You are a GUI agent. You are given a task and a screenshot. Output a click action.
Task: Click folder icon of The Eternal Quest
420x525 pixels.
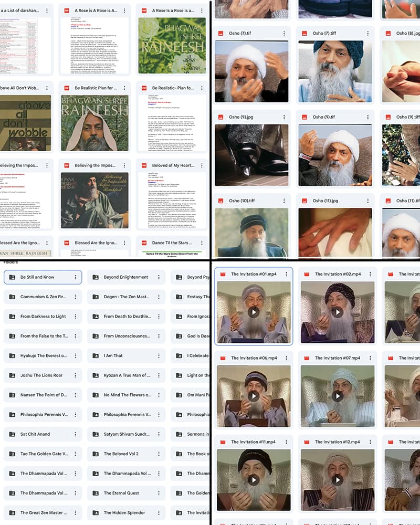point(96,493)
